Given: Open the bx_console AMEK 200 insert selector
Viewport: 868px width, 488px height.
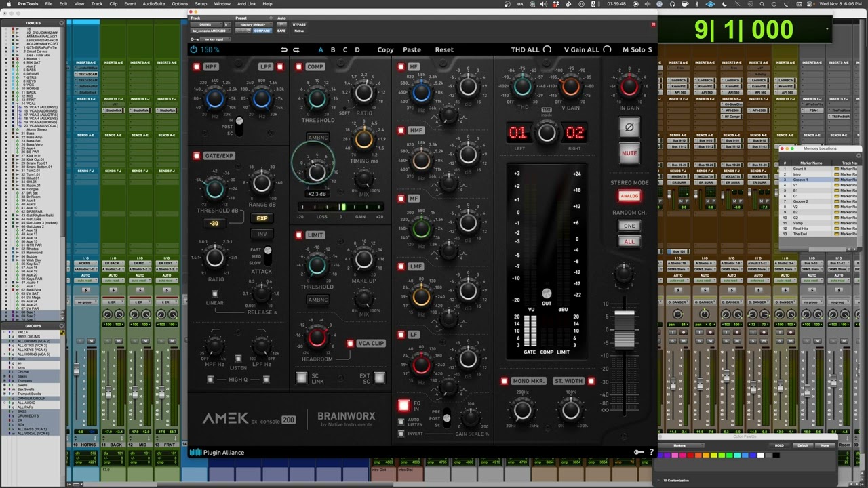Looking at the screenshot, I should click(x=212, y=30).
